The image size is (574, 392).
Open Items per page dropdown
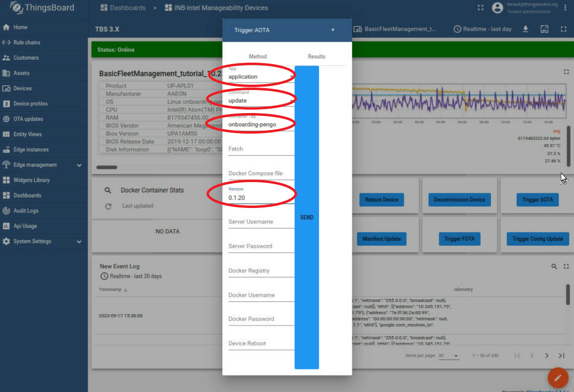449,356
